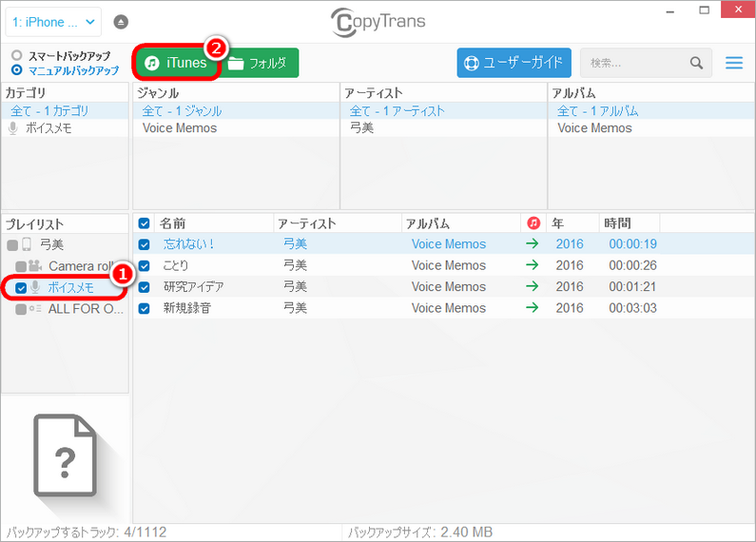The image size is (756, 542).
Task: Select the 研究アイデア track name
Action: click(193, 286)
